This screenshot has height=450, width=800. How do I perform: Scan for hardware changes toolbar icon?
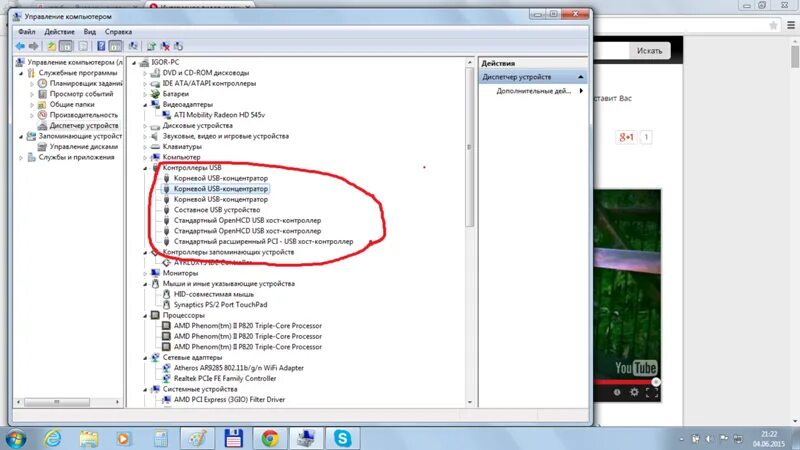pos(133,46)
